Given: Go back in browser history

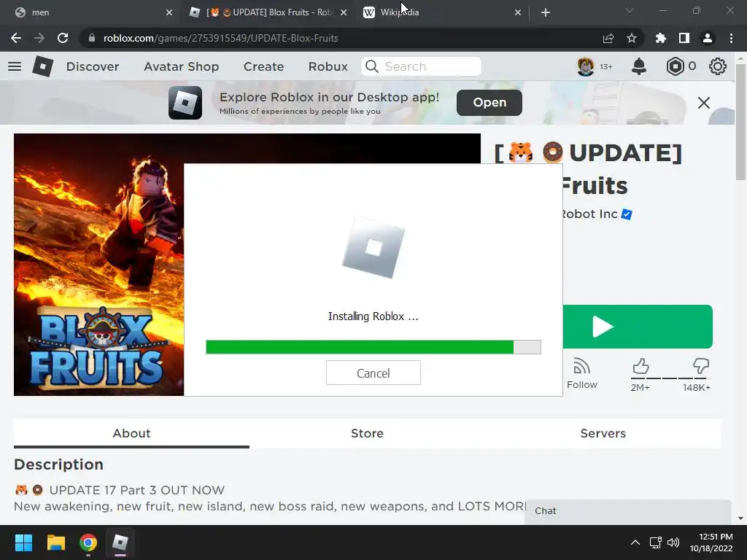Looking at the screenshot, I should [16, 38].
